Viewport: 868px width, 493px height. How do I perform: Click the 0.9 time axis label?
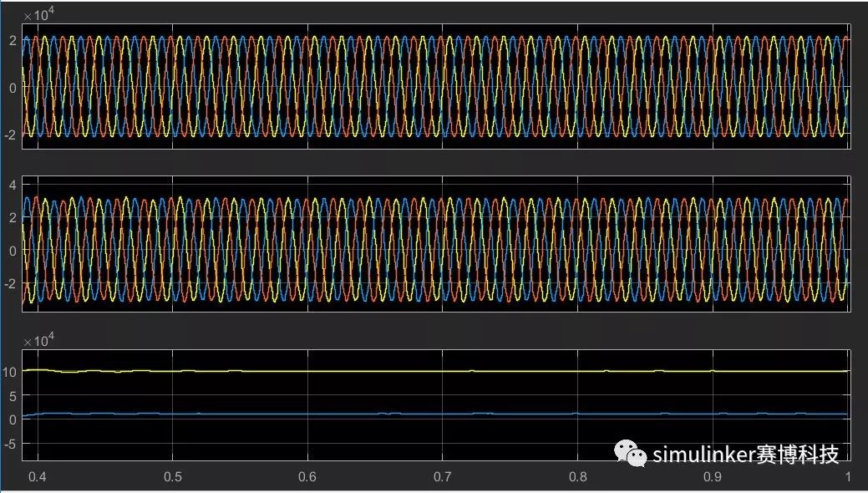click(713, 477)
